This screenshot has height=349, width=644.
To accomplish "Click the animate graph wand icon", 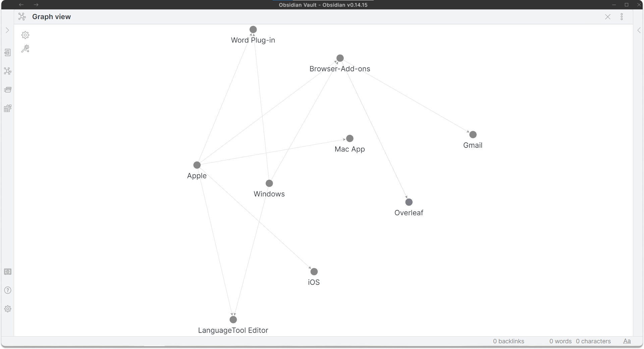I will point(25,49).
